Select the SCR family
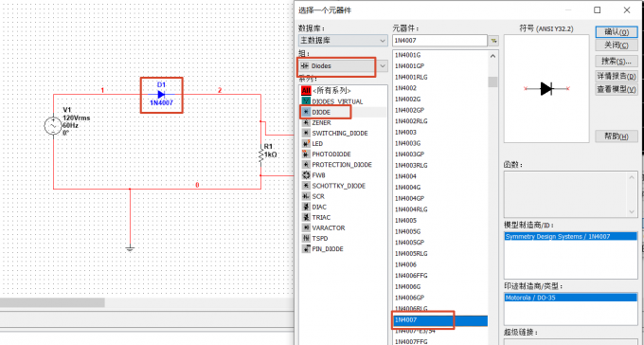The height and width of the screenshot is (345, 644). click(x=318, y=196)
